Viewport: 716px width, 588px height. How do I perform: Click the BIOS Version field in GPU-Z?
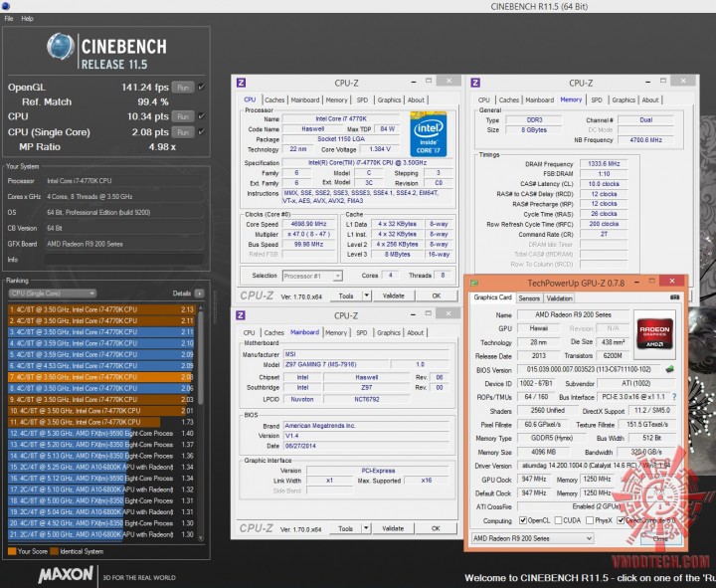(589, 369)
